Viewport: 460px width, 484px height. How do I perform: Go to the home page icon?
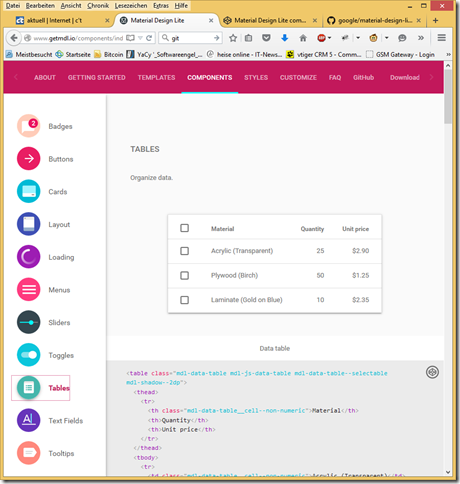(303, 38)
